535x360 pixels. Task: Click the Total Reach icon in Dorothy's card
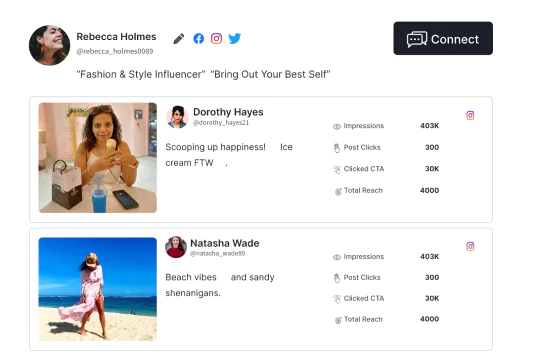pyautogui.click(x=338, y=191)
